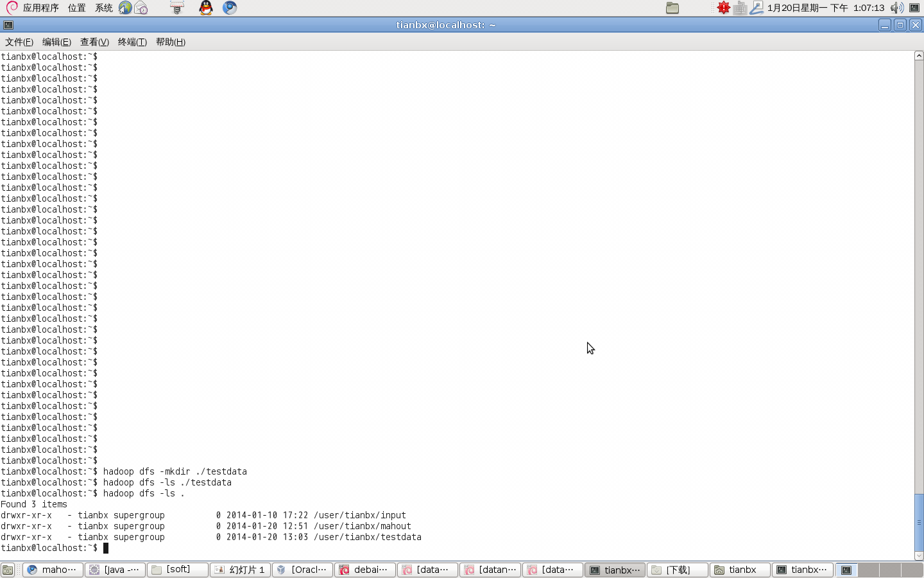Switch to the tianbx folder window
The width and height of the screenshot is (924, 578).
[740, 570]
